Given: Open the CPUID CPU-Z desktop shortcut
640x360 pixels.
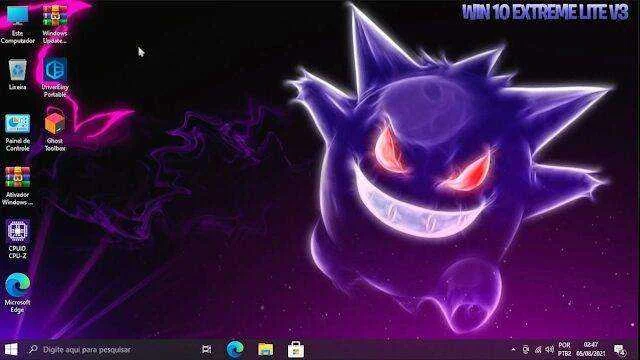Looking at the screenshot, I should coord(18,239).
